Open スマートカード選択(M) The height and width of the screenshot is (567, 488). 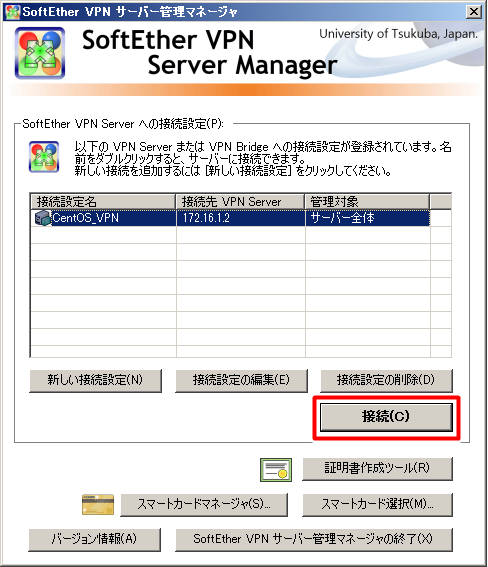(377, 504)
